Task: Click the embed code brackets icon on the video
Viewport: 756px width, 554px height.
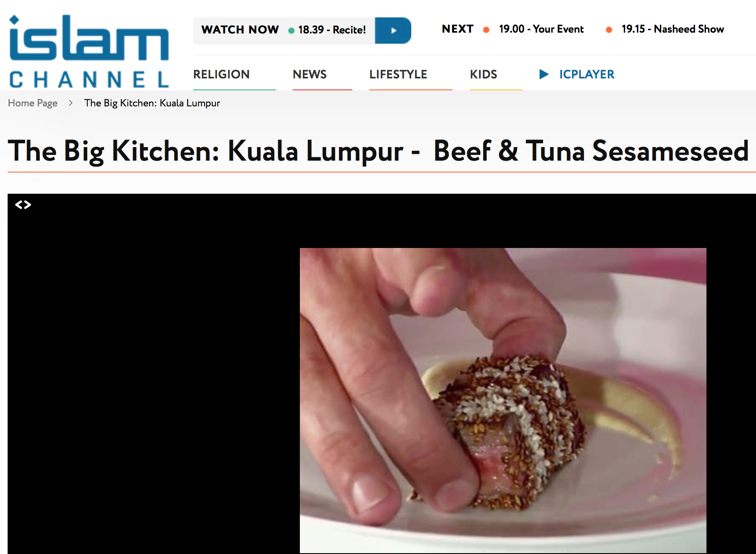Action: (23, 205)
